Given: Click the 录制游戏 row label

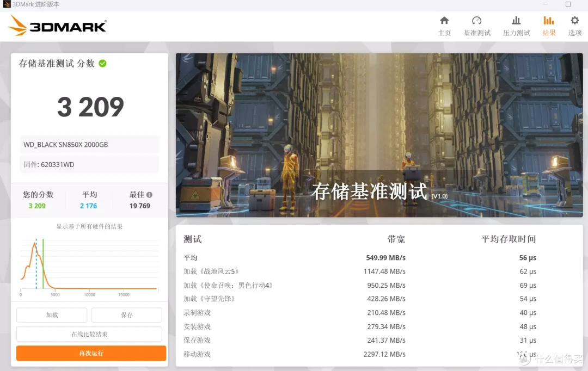Looking at the screenshot, I should tap(197, 313).
